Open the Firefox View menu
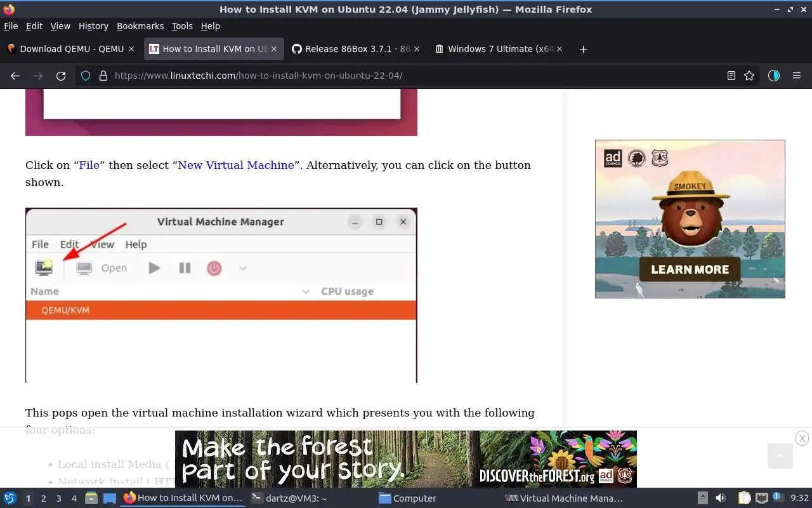The image size is (812, 508). pyautogui.click(x=60, y=26)
